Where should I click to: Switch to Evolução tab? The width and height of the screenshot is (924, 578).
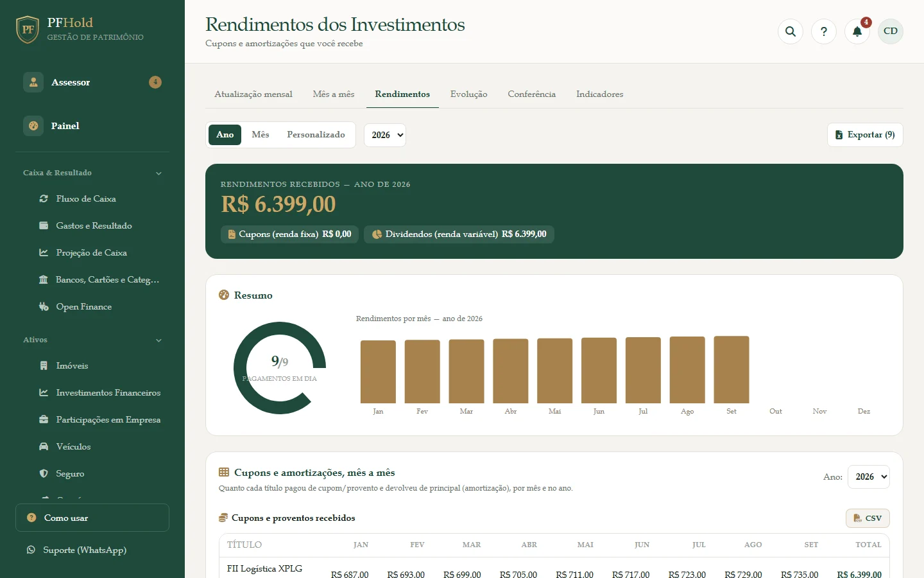tap(469, 94)
